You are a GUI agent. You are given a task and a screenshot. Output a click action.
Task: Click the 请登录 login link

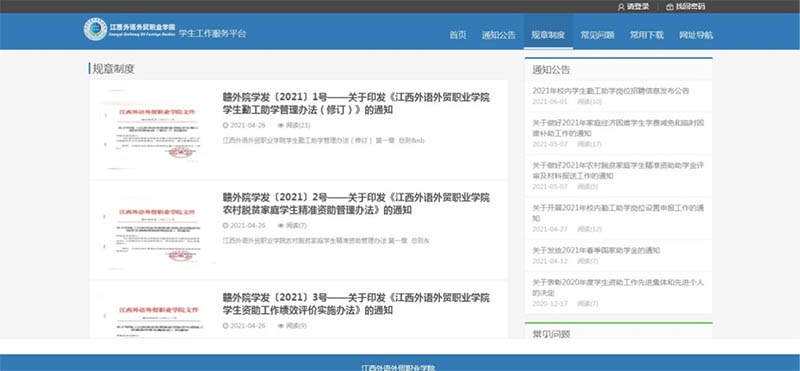click(x=638, y=7)
